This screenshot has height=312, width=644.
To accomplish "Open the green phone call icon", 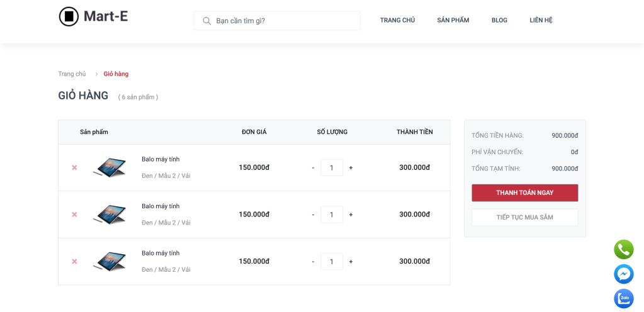I will point(623,250).
